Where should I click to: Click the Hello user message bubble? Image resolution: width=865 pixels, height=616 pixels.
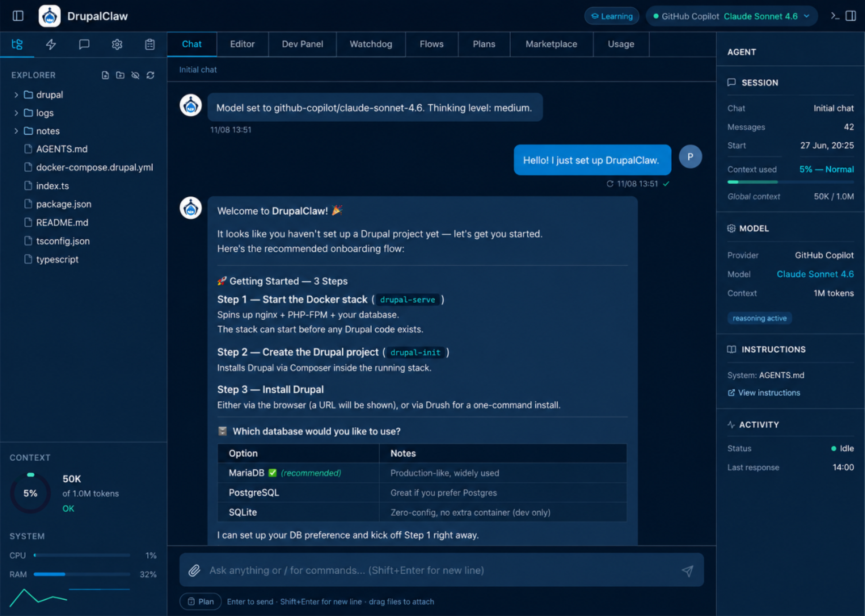[592, 160]
